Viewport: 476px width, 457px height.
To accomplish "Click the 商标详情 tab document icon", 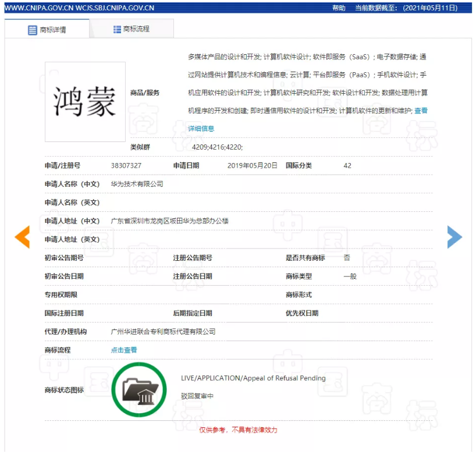I will tap(33, 30).
